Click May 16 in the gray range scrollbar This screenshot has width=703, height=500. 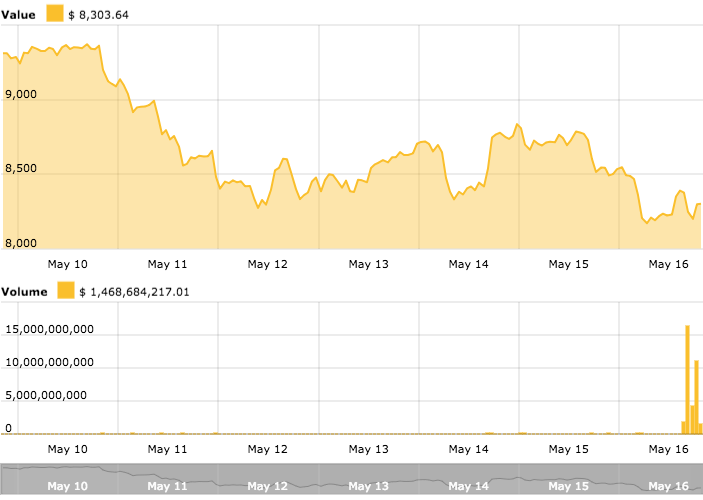668,486
